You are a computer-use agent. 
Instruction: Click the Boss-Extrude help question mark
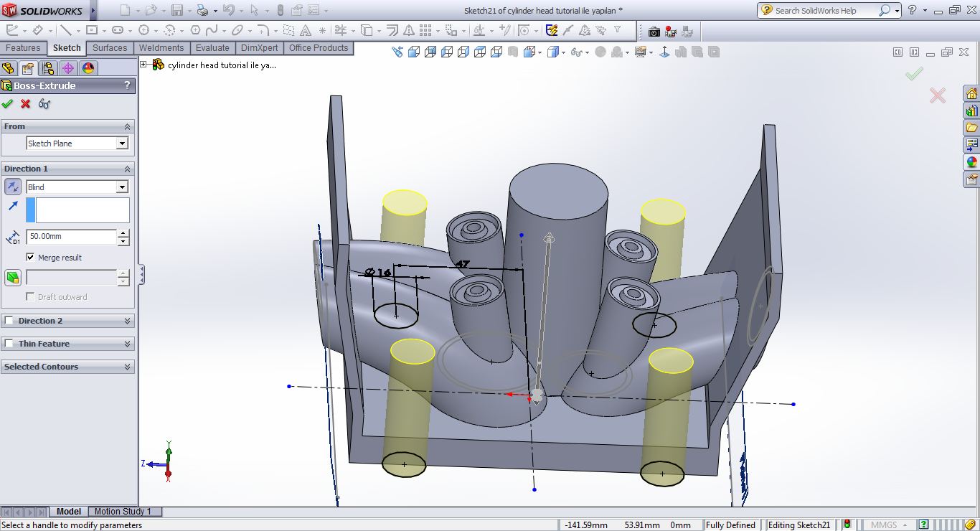(x=128, y=85)
